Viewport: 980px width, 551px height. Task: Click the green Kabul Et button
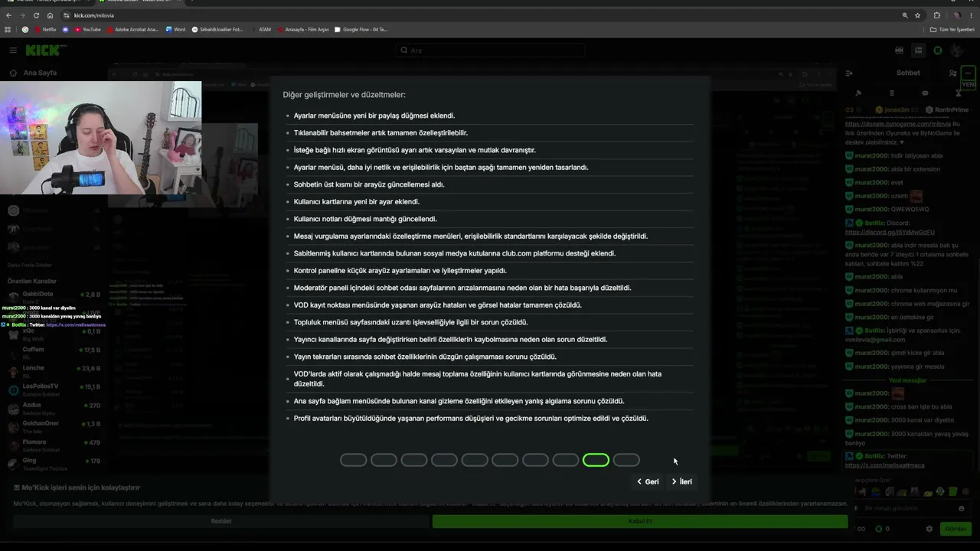[x=640, y=521]
